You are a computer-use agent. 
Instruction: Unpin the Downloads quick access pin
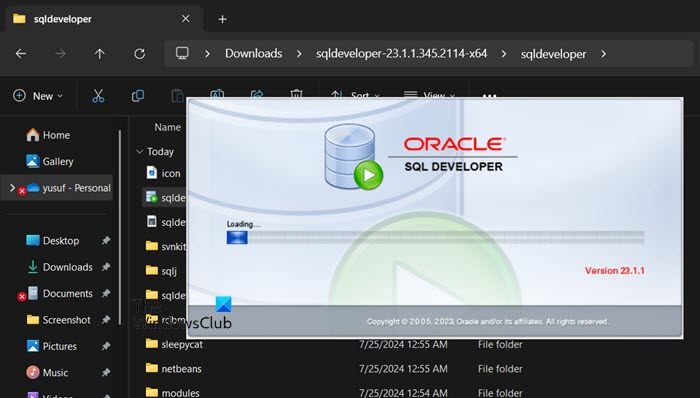click(106, 267)
